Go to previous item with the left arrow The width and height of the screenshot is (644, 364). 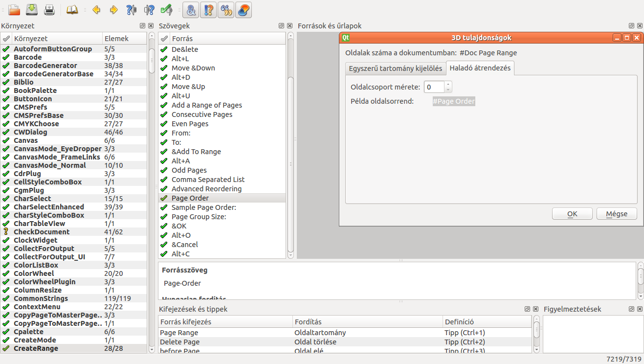click(x=96, y=9)
